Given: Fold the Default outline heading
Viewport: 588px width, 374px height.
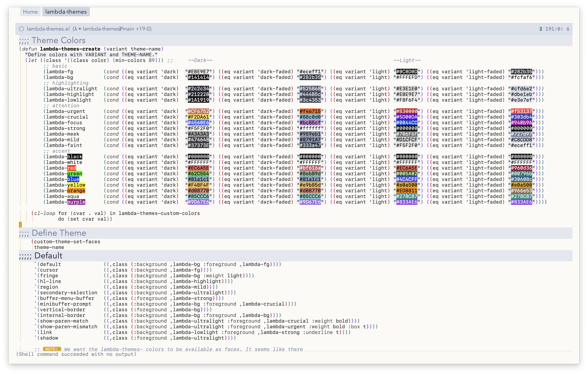Looking at the screenshot, I should click(x=48, y=256).
